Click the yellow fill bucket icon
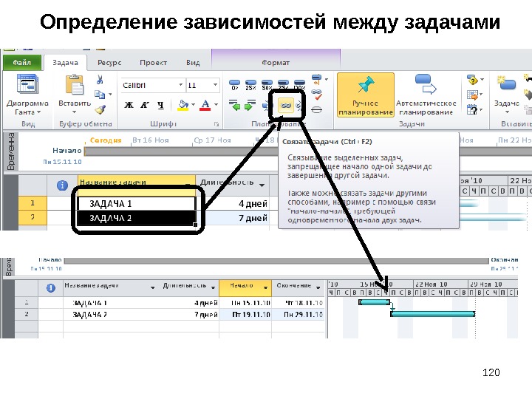 [x=183, y=105]
